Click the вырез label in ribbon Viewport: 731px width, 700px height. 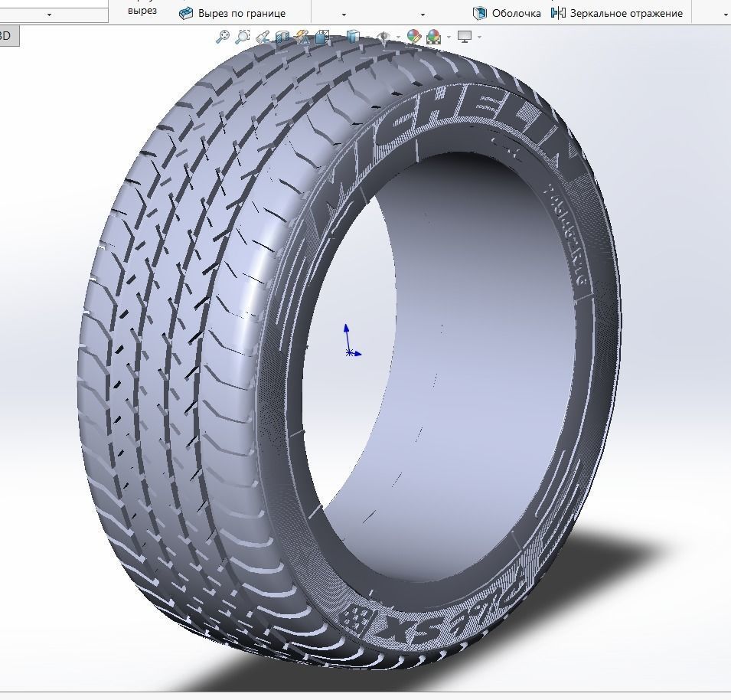point(142,10)
